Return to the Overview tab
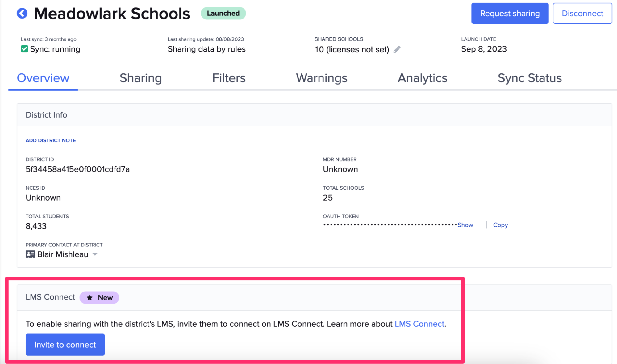Image resolution: width=617 pixels, height=364 pixels. pos(43,78)
